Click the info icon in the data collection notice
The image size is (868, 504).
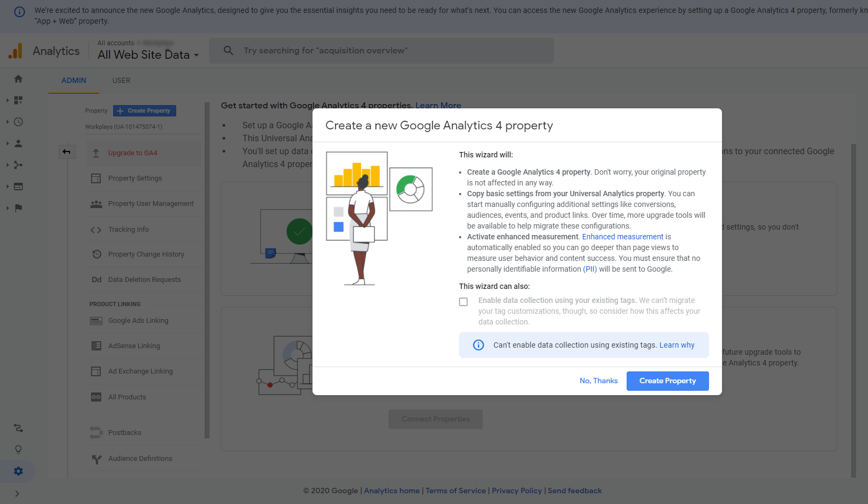[478, 345]
